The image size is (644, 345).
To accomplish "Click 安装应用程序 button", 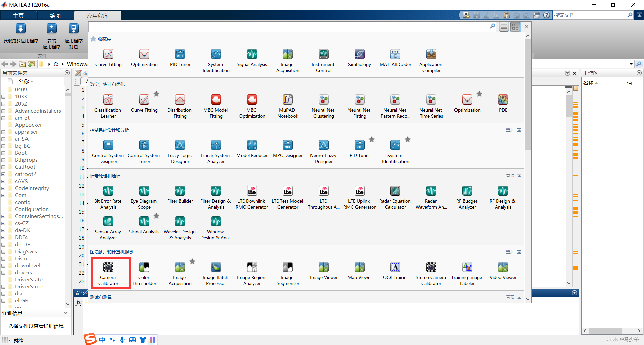I will [52, 37].
